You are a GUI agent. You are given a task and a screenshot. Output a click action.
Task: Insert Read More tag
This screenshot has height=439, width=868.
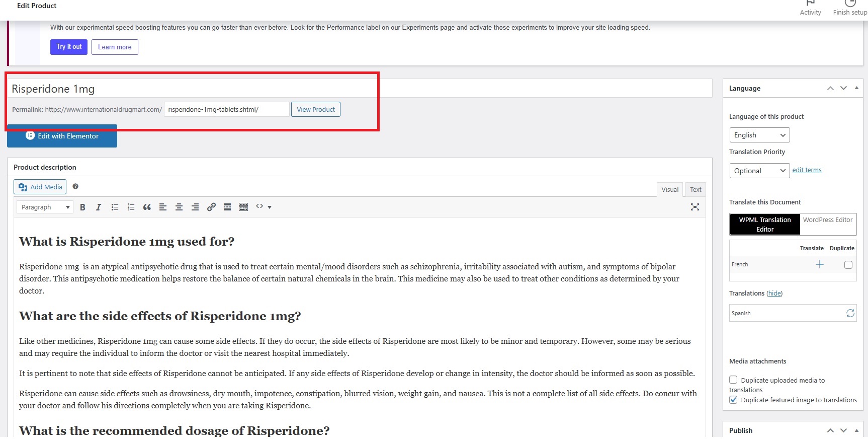point(227,207)
